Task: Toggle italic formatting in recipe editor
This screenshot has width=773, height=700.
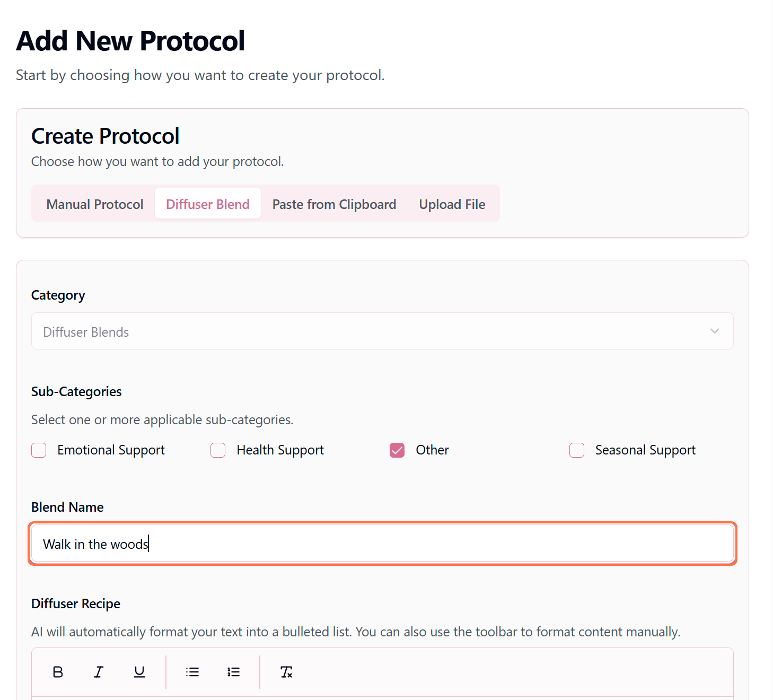Action: coord(99,672)
